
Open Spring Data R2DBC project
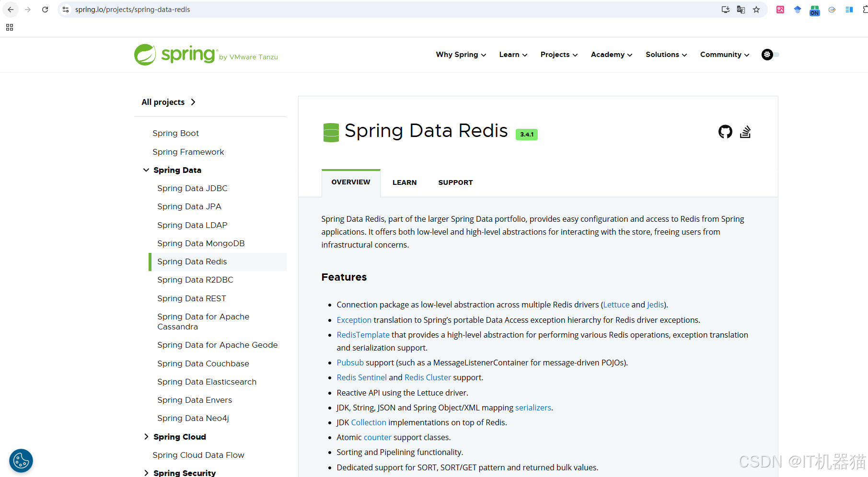(195, 280)
